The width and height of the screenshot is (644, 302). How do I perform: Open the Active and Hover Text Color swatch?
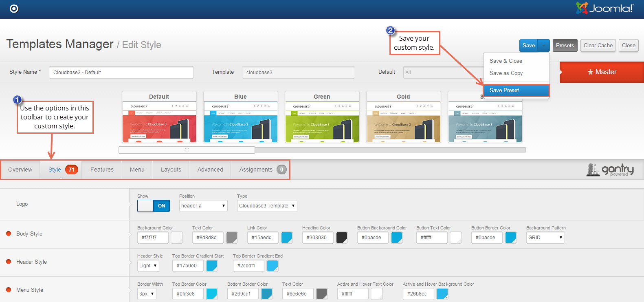click(x=377, y=294)
